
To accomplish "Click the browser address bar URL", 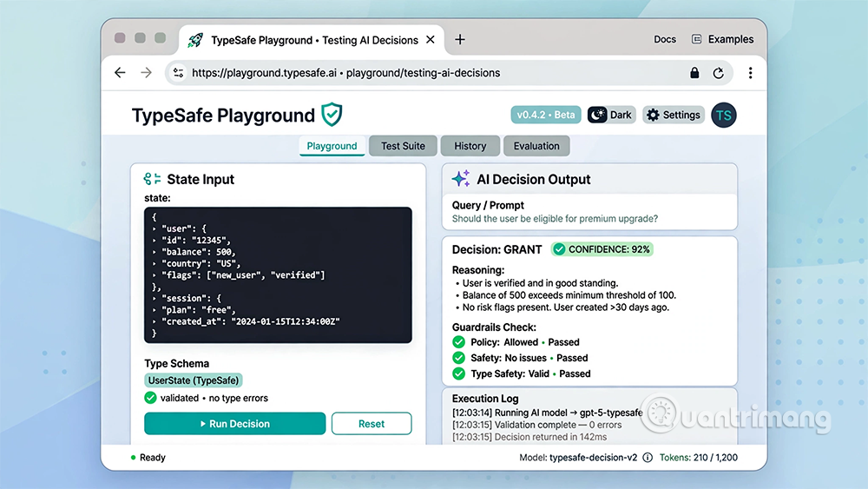I will pyautogui.click(x=346, y=73).
